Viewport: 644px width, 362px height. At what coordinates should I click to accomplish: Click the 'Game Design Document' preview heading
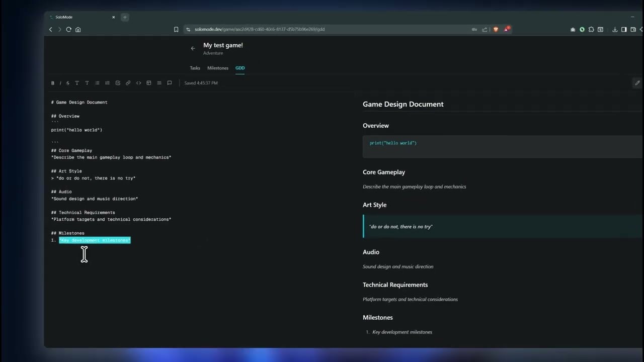403,105
